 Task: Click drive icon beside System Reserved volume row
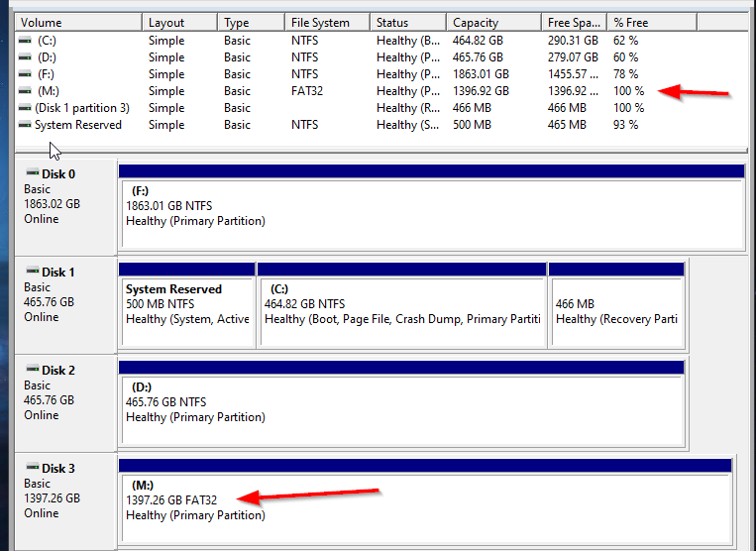pyautogui.click(x=25, y=125)
